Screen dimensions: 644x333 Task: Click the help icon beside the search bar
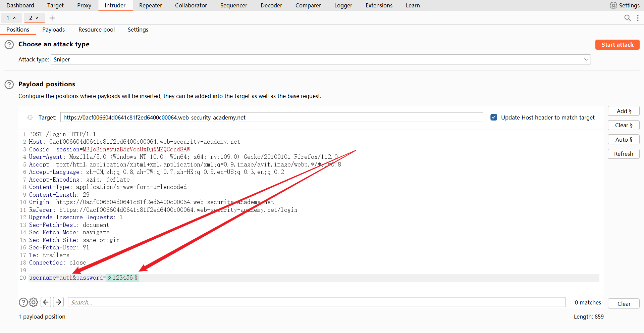(23, 302)
